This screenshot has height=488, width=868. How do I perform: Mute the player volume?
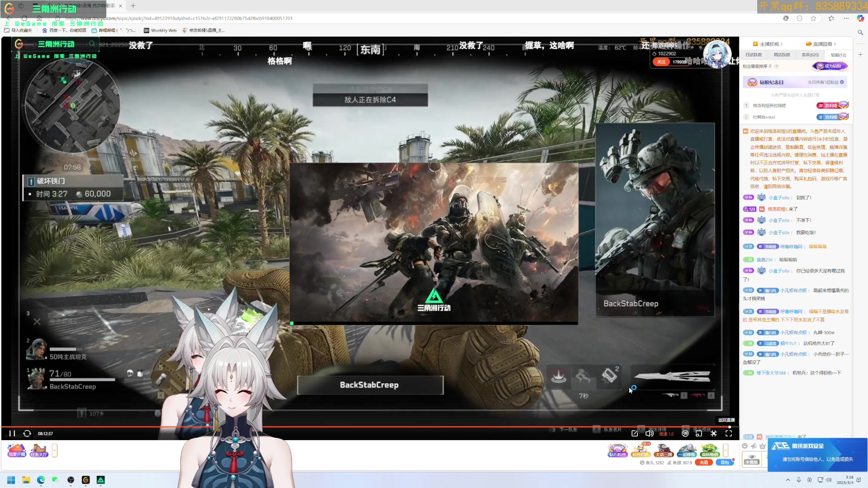pyautogui.click(x=650, y=433)
